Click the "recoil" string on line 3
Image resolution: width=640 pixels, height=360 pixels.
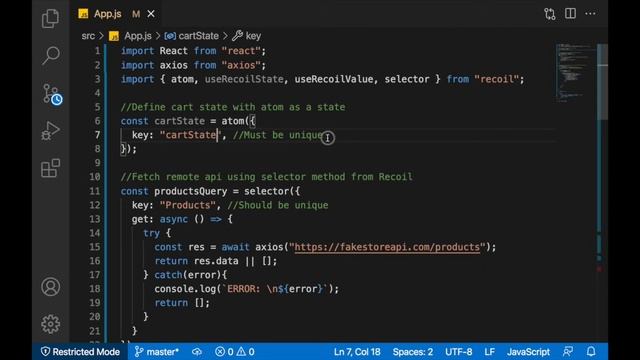pyautogui.click(x=496, y=79)
